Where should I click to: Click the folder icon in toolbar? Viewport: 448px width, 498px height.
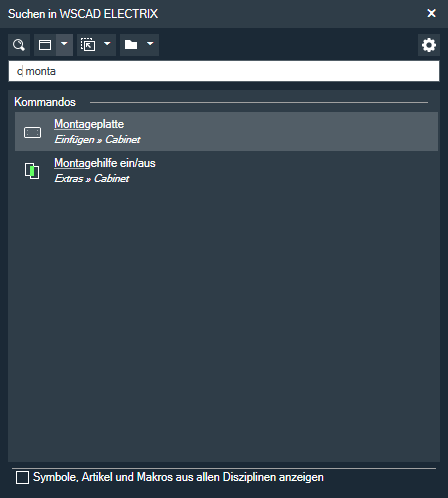pos(131,45)
